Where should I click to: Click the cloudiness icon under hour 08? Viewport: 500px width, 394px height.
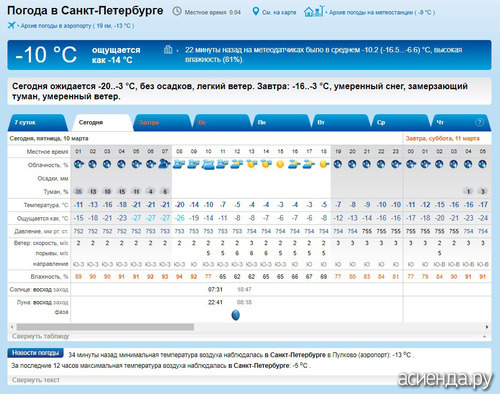pyautogui.click(x=179, y=164)
